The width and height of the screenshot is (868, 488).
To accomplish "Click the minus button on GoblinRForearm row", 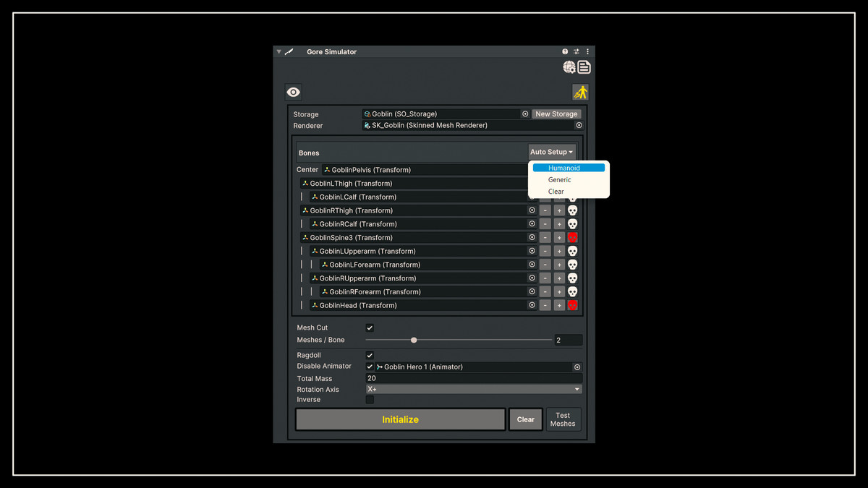I will click(545, 292).
